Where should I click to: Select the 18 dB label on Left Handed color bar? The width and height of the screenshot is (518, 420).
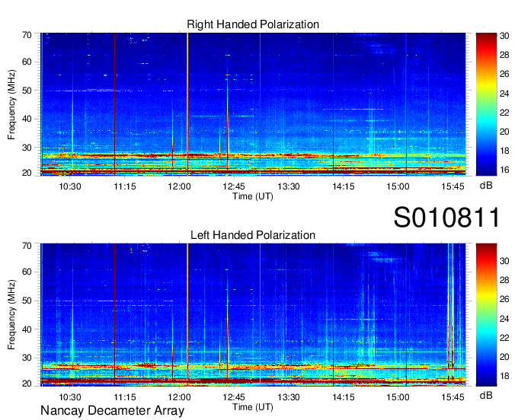[504, 376]
